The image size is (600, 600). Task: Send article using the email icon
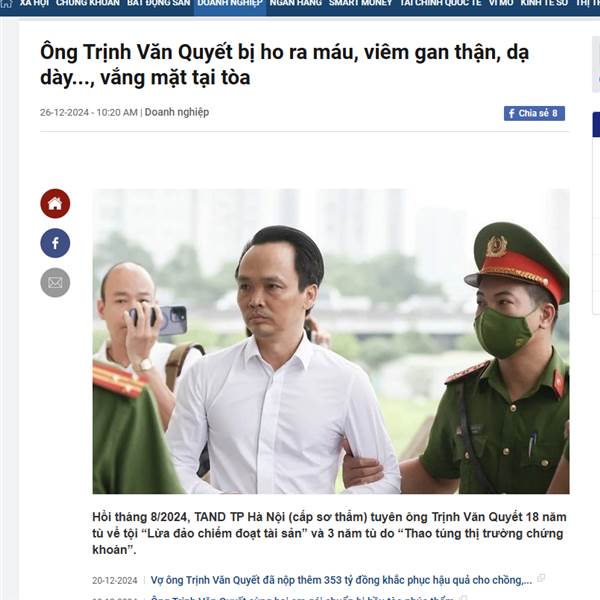coord(55,283)
